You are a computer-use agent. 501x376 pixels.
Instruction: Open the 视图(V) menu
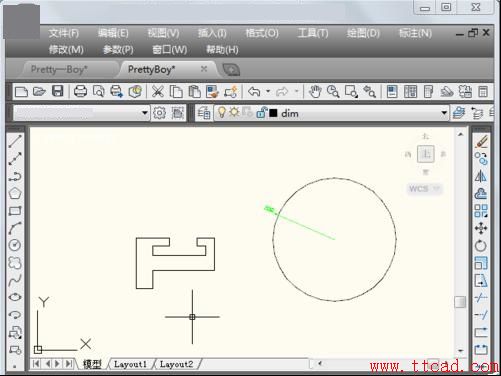click(163, 33)
